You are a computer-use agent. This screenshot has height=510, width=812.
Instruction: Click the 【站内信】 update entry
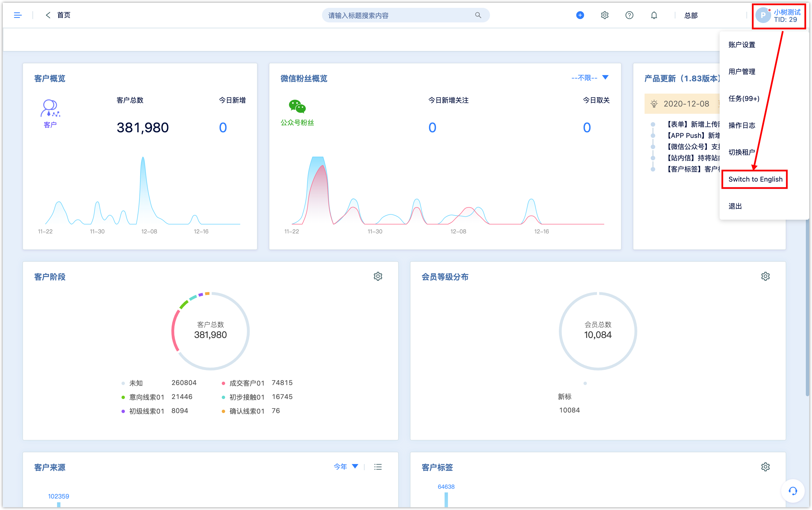692,158
